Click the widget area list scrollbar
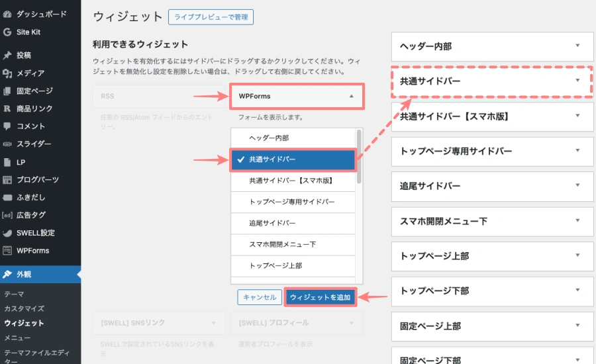Image resolution: width=596 pixels, height=364 pixels. (359, 156)
